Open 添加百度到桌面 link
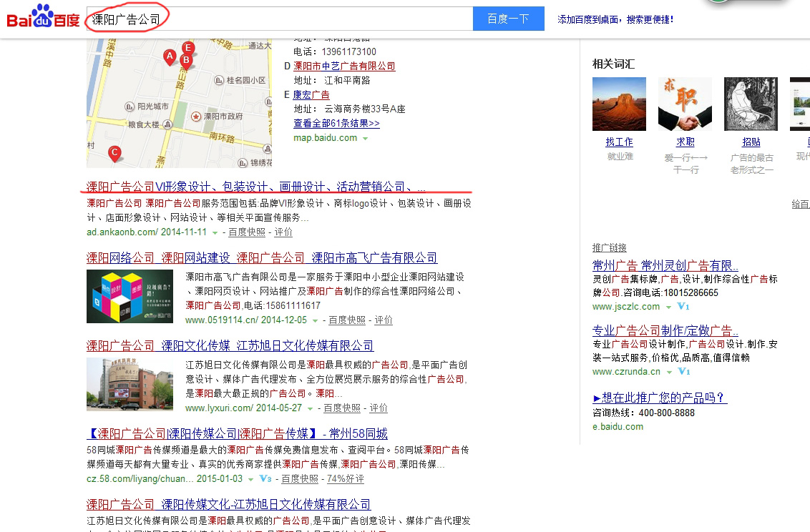The image size is (810, 532). click(615, 19)
